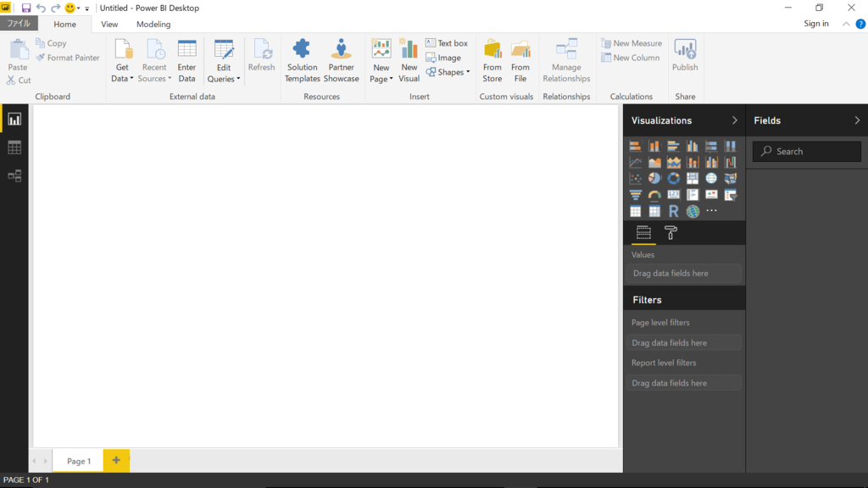868x488 pixels.
Task: Select the Multi-row card visual
Action: 693,195
